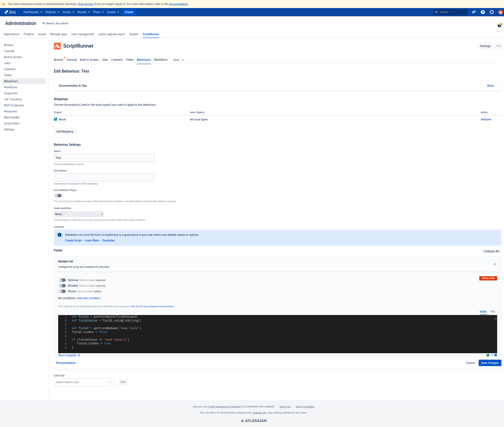504x427 pixels.
Task: Click the Save Changes button
Action: pyautogui.click(x=490, y=363)
